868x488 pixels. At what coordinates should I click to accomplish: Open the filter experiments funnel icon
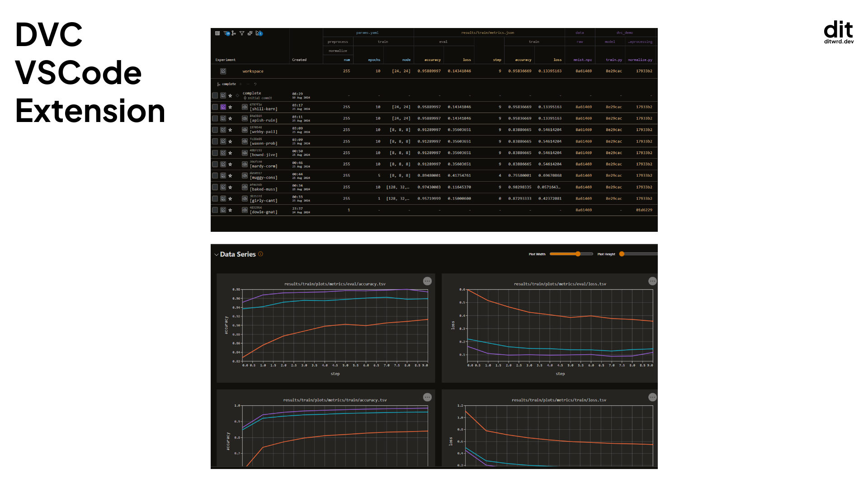point(242,33)
